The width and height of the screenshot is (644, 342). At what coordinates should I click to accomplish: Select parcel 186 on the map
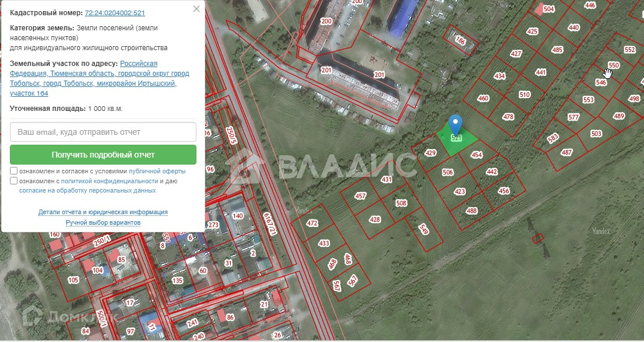click(460, 40)
